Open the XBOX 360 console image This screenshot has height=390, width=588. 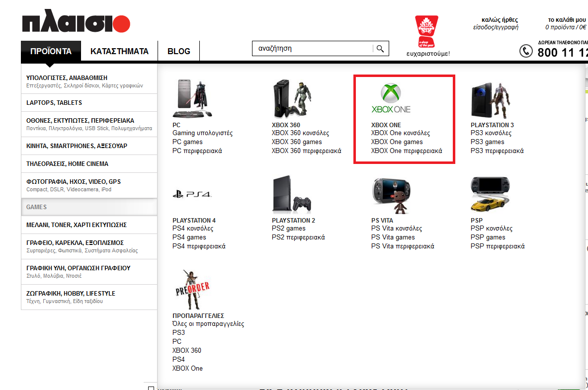(x=292, y=98)
